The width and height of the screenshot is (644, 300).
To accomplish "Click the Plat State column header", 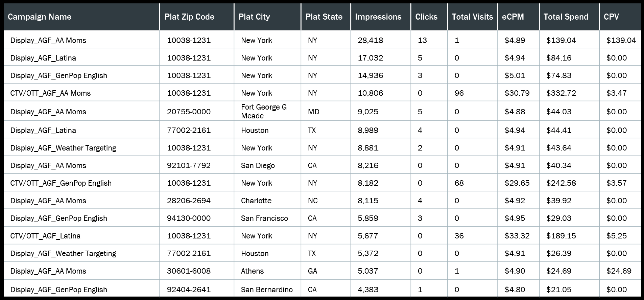I will click(324, 17).
